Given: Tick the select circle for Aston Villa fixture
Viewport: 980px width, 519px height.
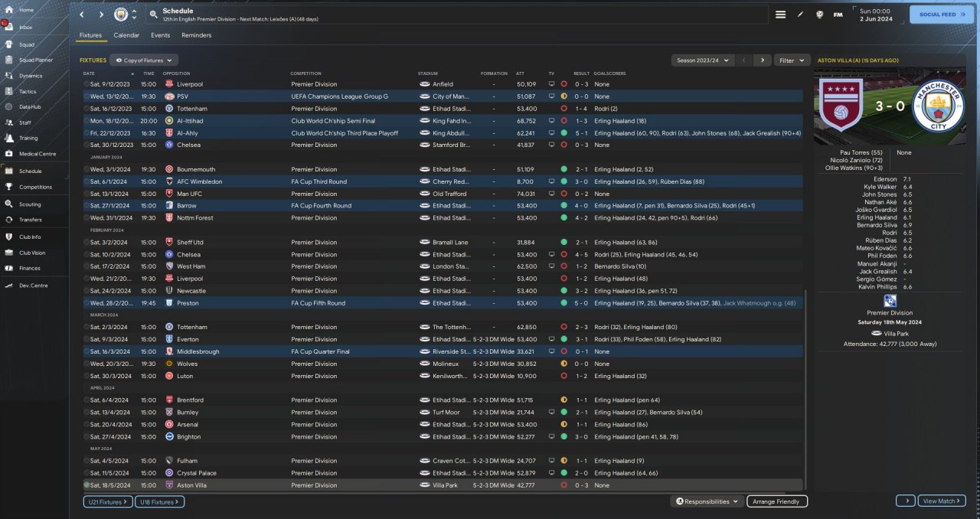Looking at the screenshot, I should coord(87,485).
